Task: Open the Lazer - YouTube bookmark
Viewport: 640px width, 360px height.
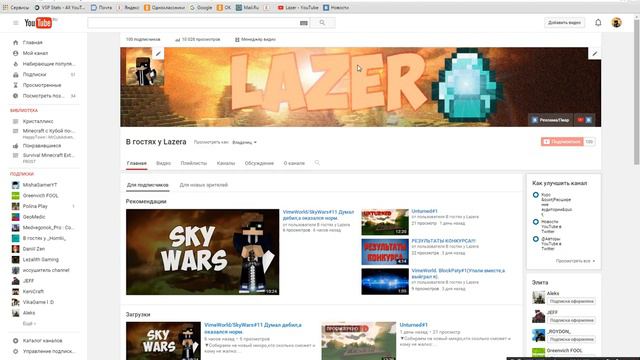Action: (298, 7)
